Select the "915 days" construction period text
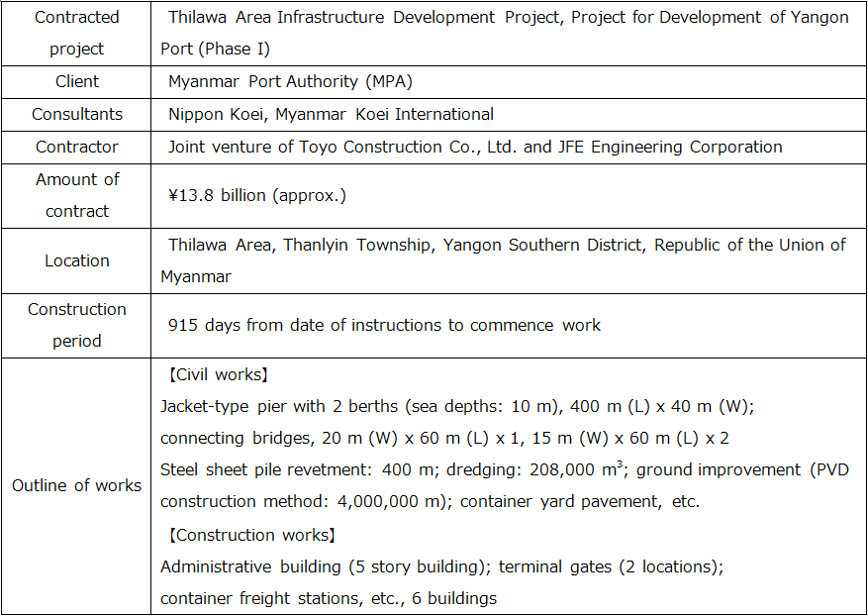The width and height of the screenshot is (868, 616). pos(384,325)
